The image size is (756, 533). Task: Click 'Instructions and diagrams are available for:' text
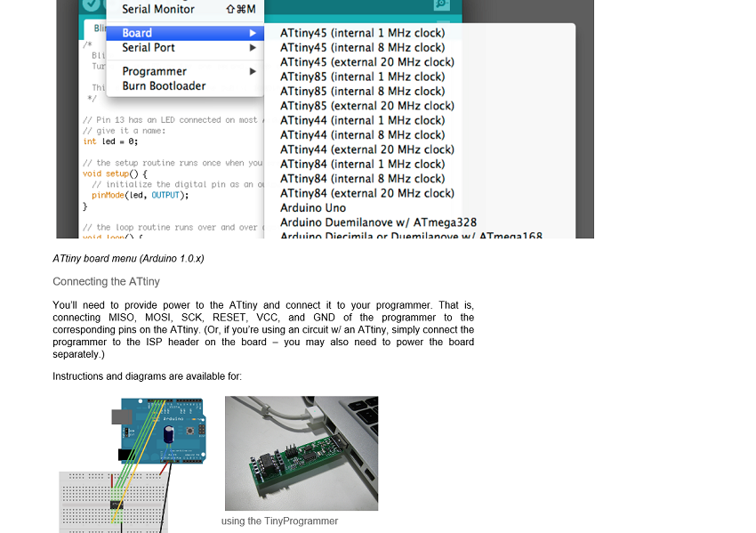coord(147,376)
